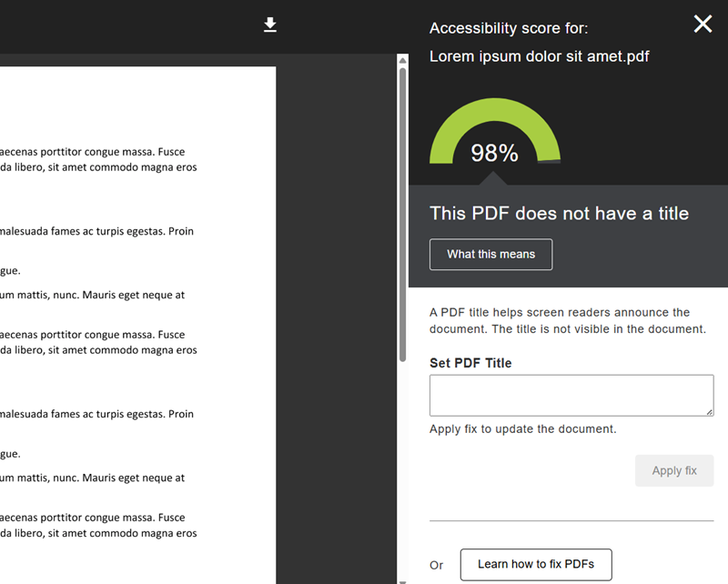Focus the Set PDF Title text field
This screenshot has width=728, height=584.
[x=571, y=396]
